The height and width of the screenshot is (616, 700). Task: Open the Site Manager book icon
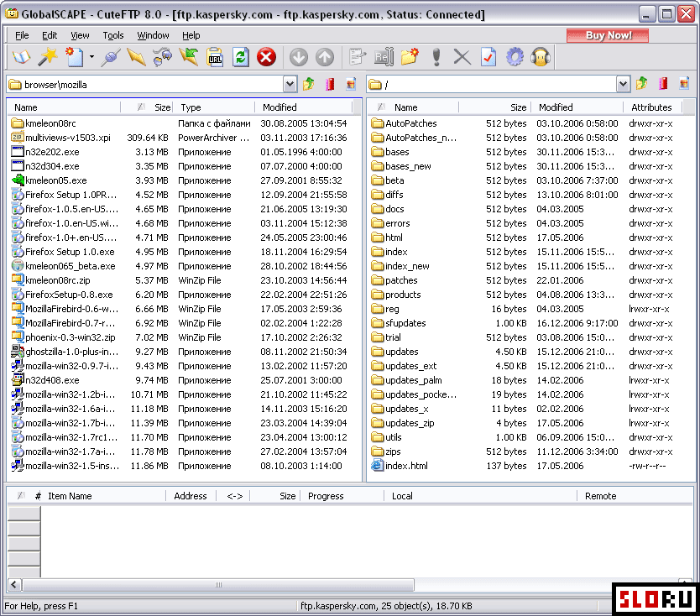click(x=21, y=57)
